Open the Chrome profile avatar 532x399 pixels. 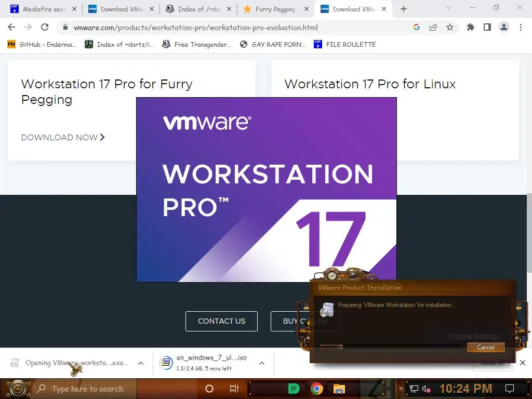coord(504,28)
